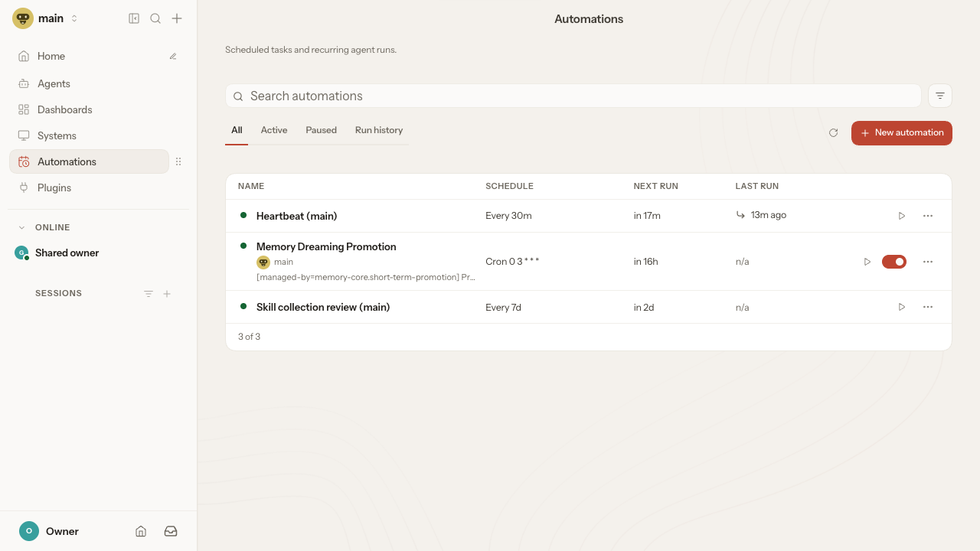Image resolution: width=980 pixels, height=551 pixels.
Task: Open the inbox icon in bottom bar
Action: 171,531
